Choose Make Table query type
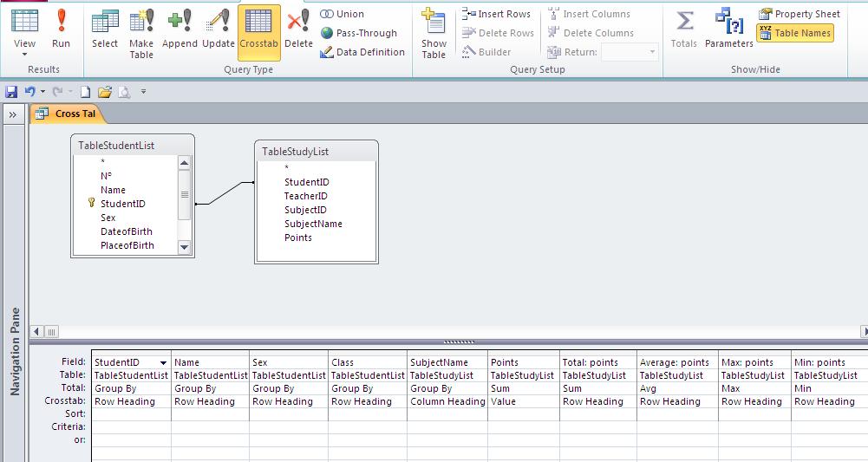 click(x=141, y=33)
